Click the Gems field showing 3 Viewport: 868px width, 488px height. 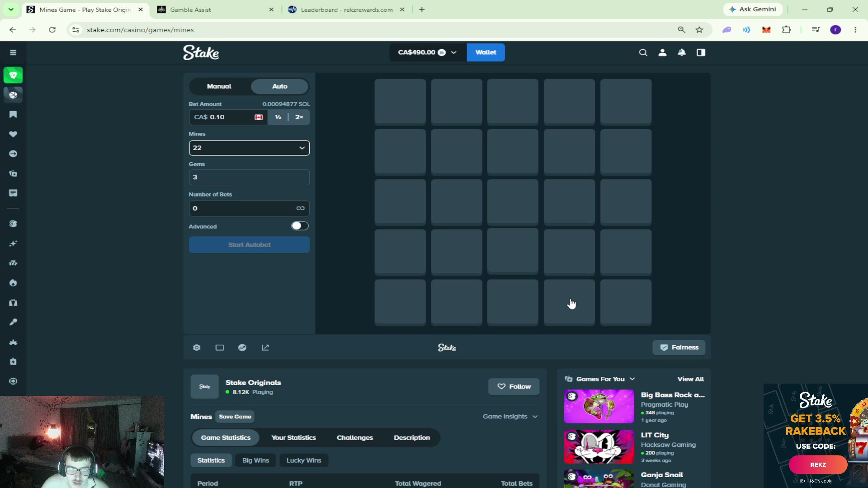tap(249, 177)
